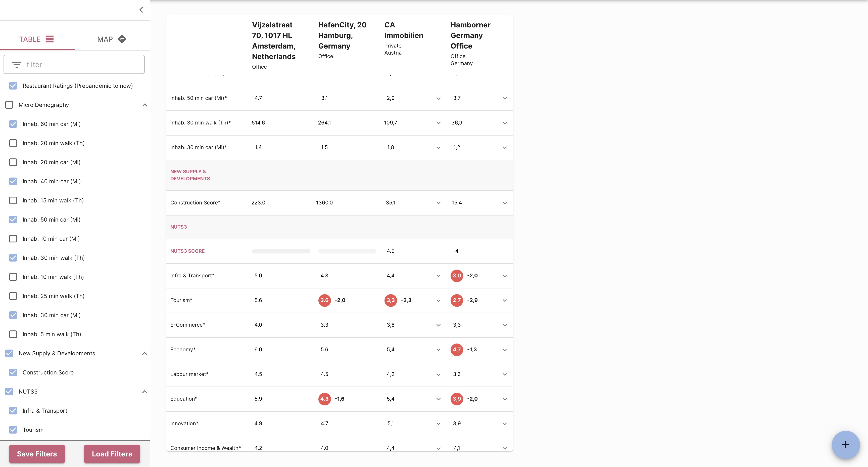Image resolution: width=868 pixels, height=467 pixels.
Task: Uncheck Infra & Transport filter
Action: [x=13, y=411]
